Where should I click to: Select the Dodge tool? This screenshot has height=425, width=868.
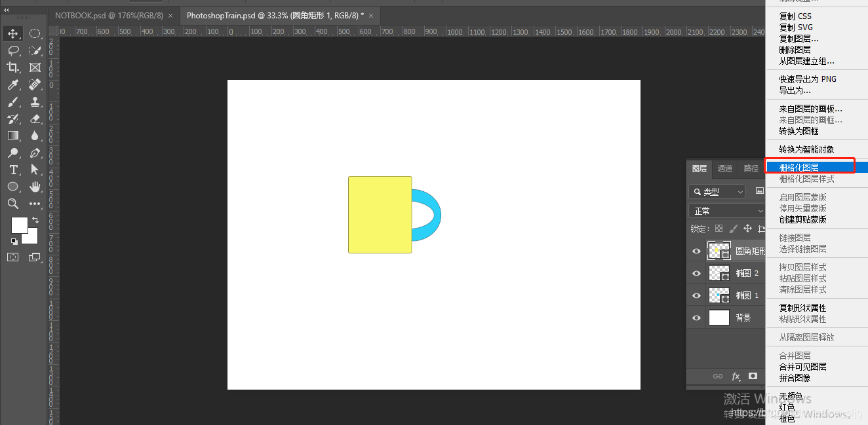pyautogui.click(x=13, y=153)
